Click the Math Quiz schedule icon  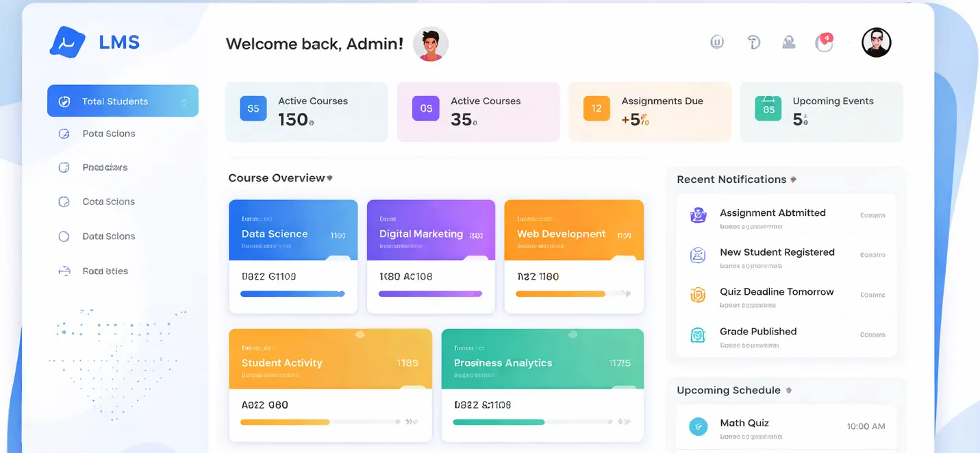click(x=698, y=426)
